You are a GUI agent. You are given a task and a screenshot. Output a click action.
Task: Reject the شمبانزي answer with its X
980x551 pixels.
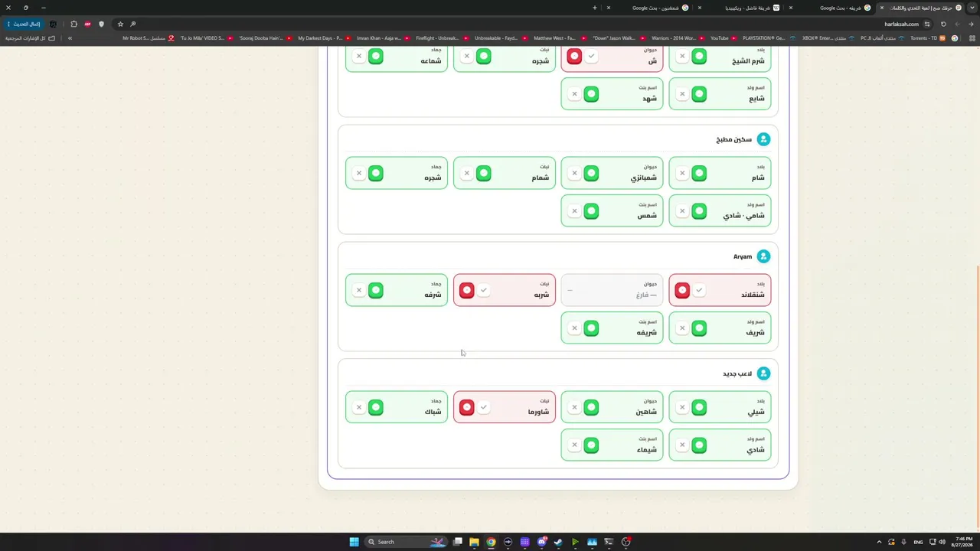click(x=574, y=174)
